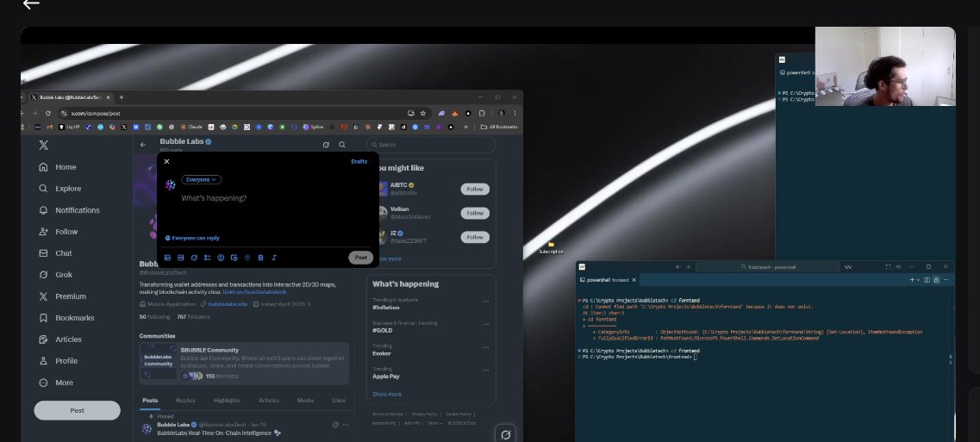Schedule the post via calendar icon
The width and height of the screenshot is (980, 442).
tap(234, 258)
